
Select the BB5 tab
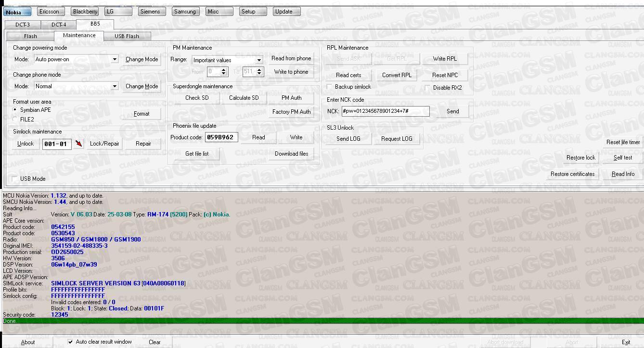pos(95,24)
